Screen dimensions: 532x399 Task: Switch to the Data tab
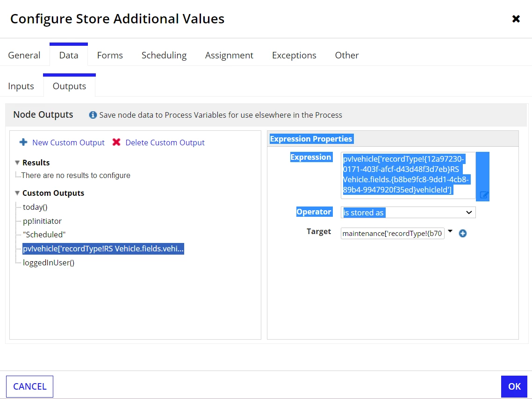pos(69,55)
